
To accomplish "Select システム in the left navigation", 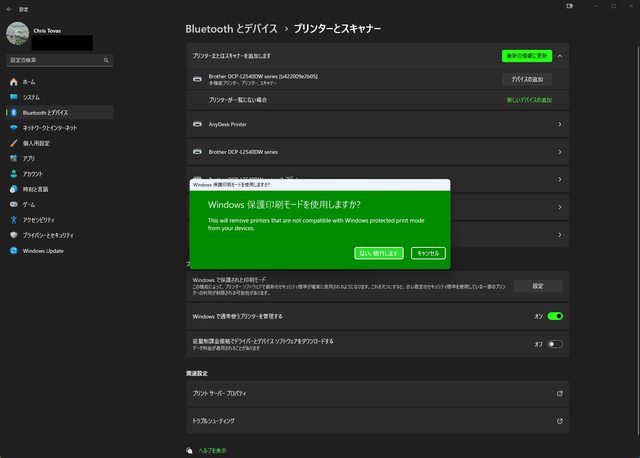I will tap(31, 97).
